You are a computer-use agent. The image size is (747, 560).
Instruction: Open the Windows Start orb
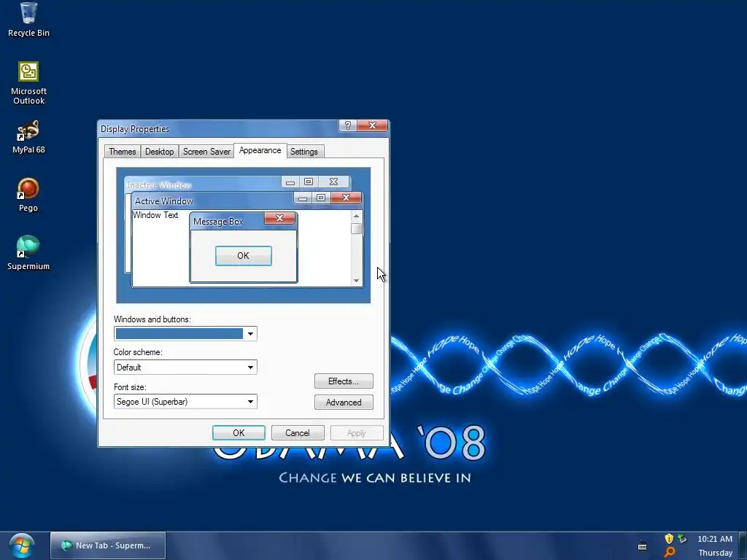pyautogui.click(x=21, y=545)
